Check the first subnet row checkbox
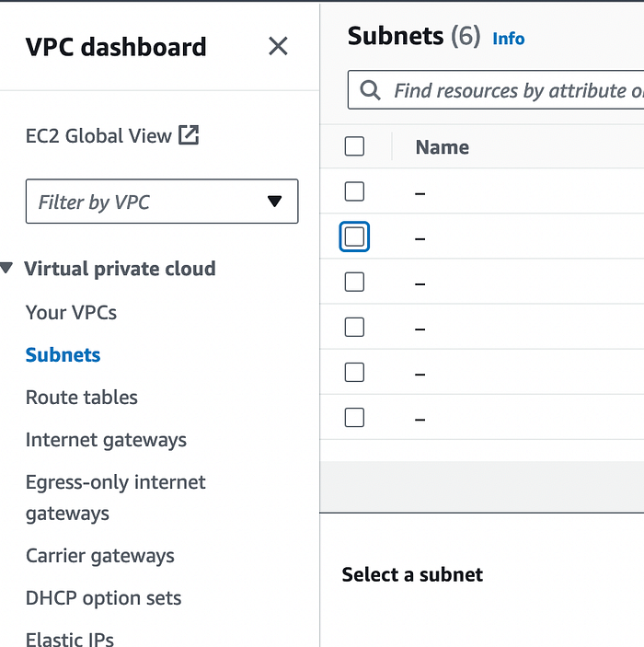Viewport: 644px width, 647px height. point(354,191)
